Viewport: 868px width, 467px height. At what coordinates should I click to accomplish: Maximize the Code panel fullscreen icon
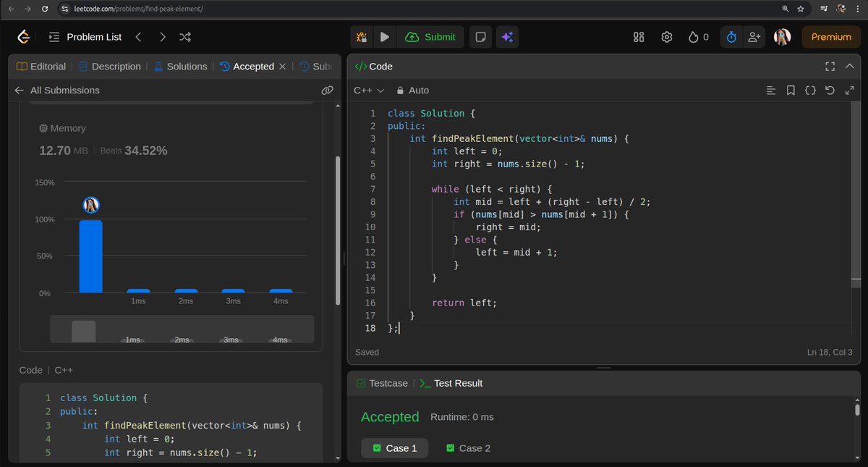click(830, 67)
